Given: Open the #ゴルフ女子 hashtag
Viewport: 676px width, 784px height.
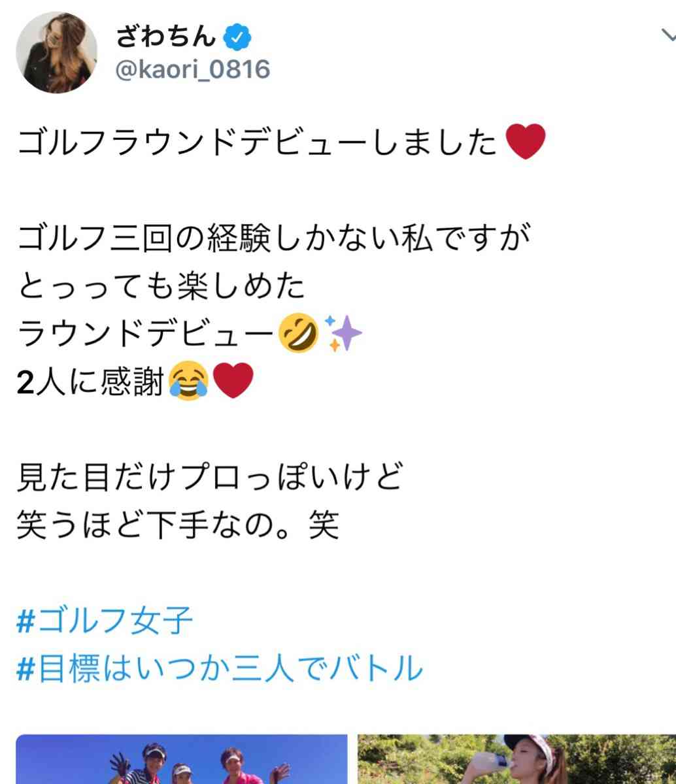Looking at the screenshot, I should [105, 620].
